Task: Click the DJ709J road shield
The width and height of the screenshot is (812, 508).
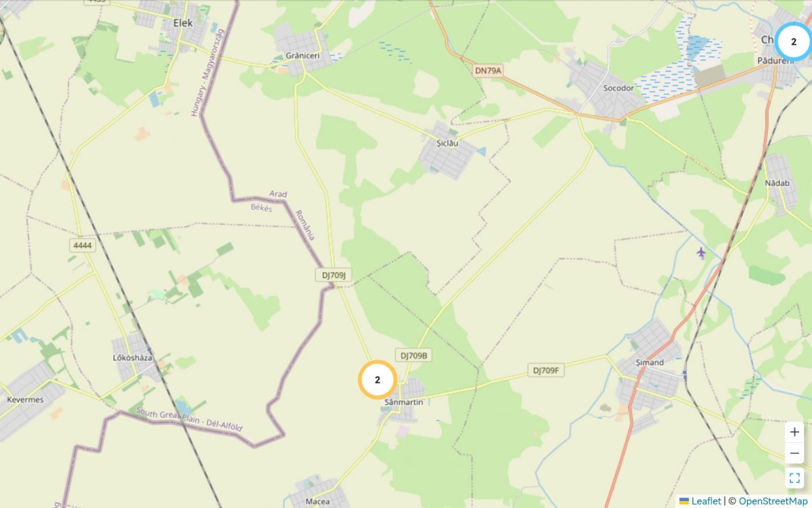Action: (334, 274)
